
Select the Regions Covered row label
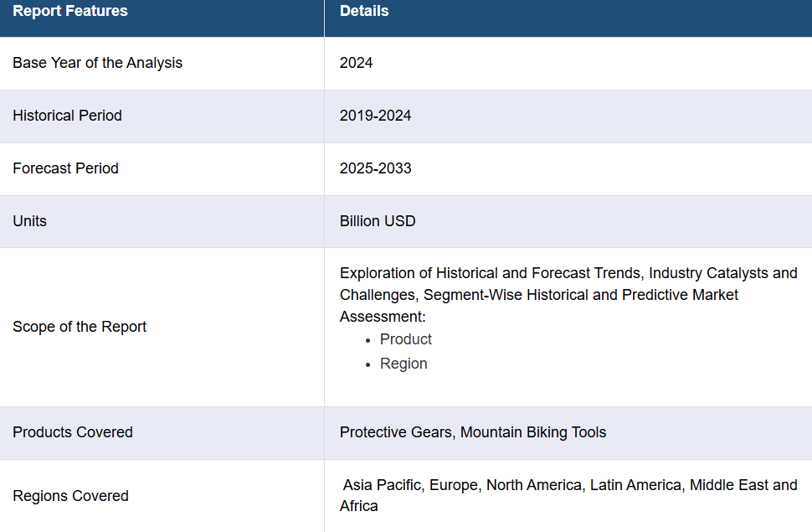70,496
